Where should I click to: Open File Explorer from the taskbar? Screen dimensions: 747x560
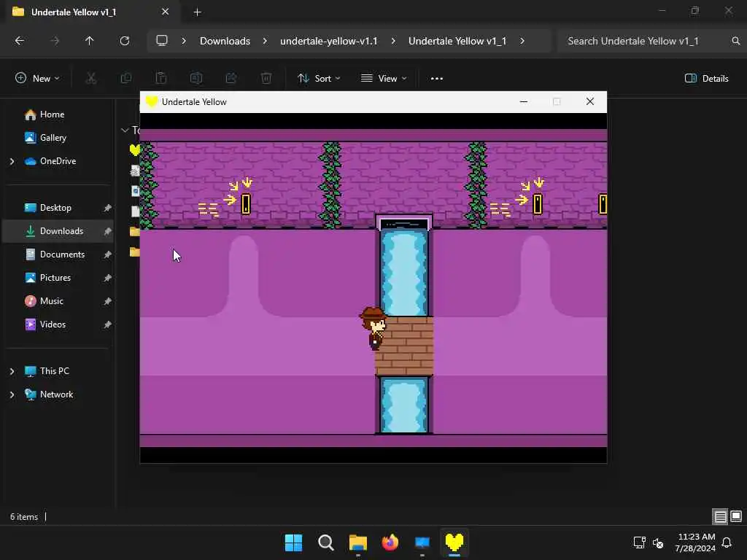[357, 542]
